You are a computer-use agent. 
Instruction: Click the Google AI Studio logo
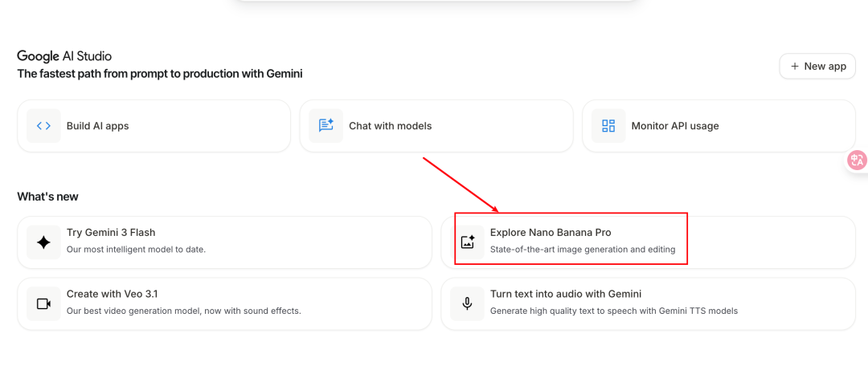(x=64, y=56)
